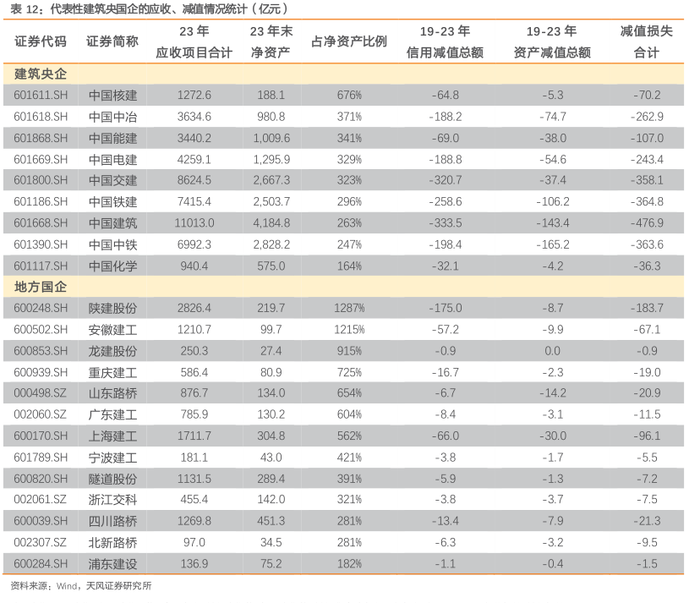The width and height of the screenshot is (700, 603).
Task: Select stock code 601868.SH
Action: point(41,138)
